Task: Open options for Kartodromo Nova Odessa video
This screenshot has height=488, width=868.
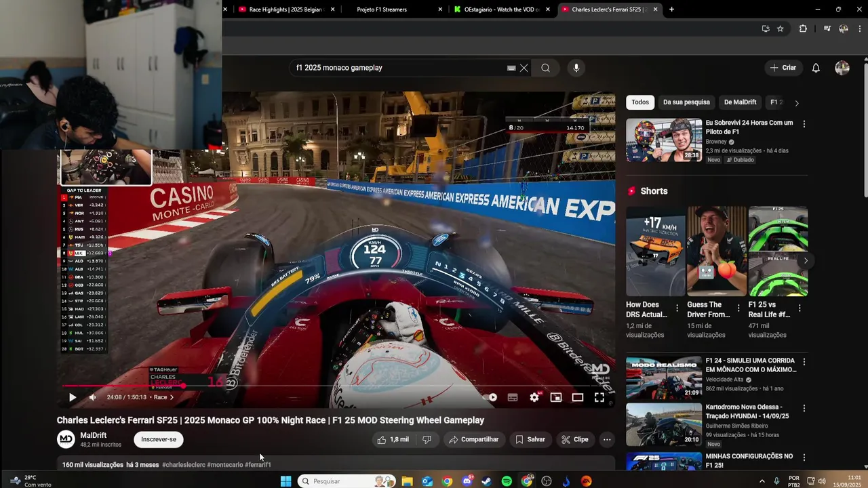Action: (804, 409)
